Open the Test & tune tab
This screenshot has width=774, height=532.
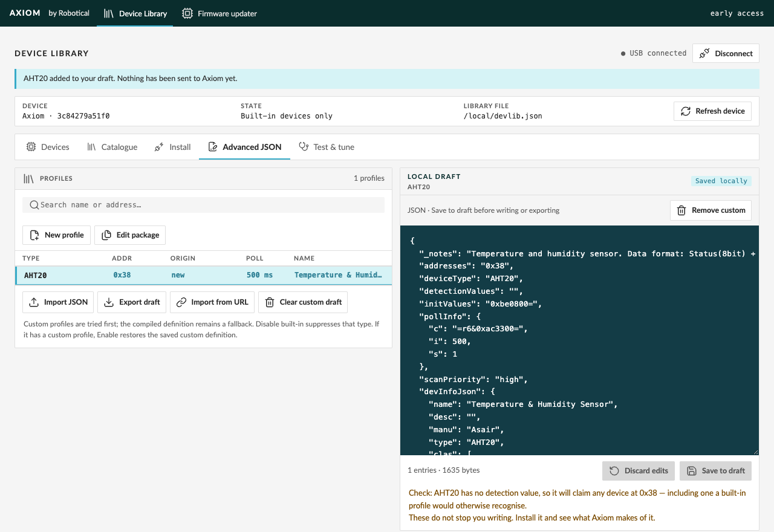[327, 147]
